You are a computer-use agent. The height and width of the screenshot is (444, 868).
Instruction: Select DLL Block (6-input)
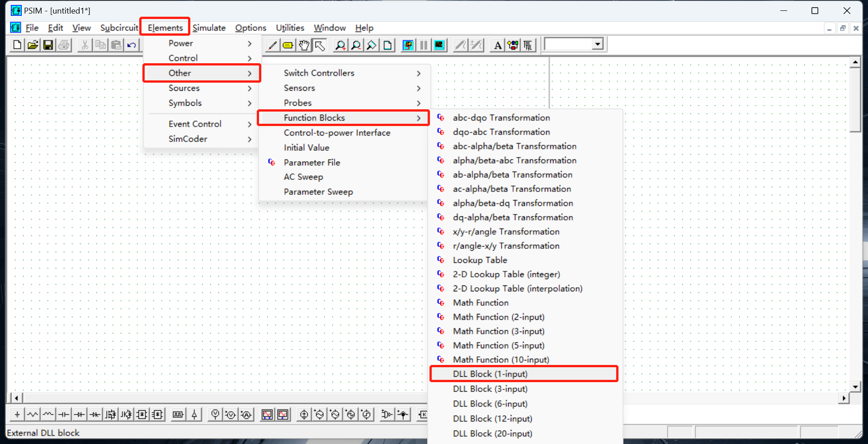[525, 404]
